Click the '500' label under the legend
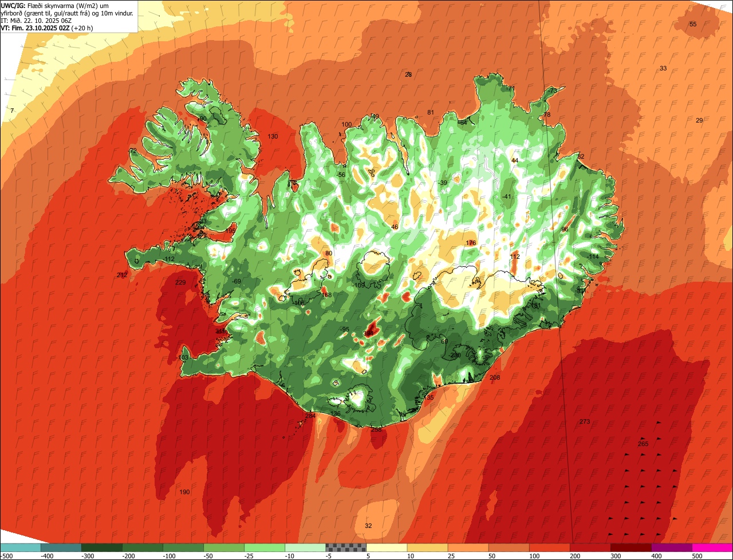The width and height of the screenshot is (733, 560). pyautogui.click(x=697, y=555)
